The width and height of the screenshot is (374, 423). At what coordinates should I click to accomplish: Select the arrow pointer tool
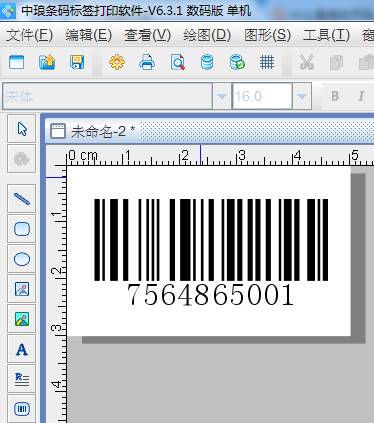[x=22, y=129]
